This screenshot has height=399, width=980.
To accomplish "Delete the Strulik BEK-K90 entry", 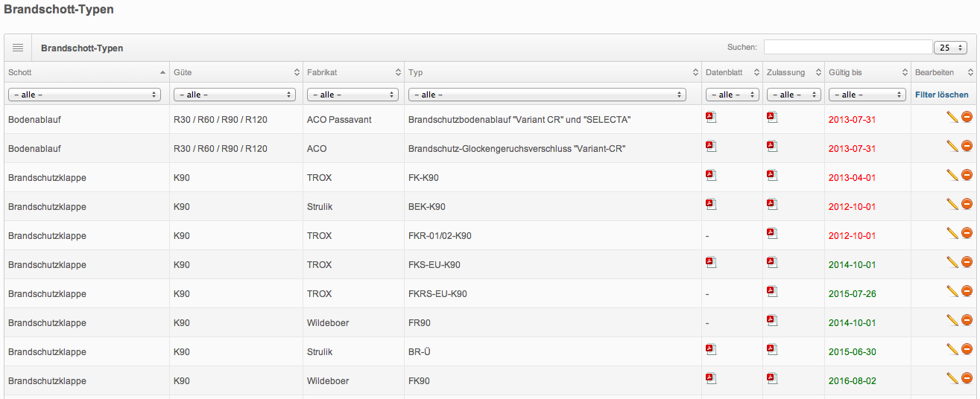I will [x=967, y=204].
